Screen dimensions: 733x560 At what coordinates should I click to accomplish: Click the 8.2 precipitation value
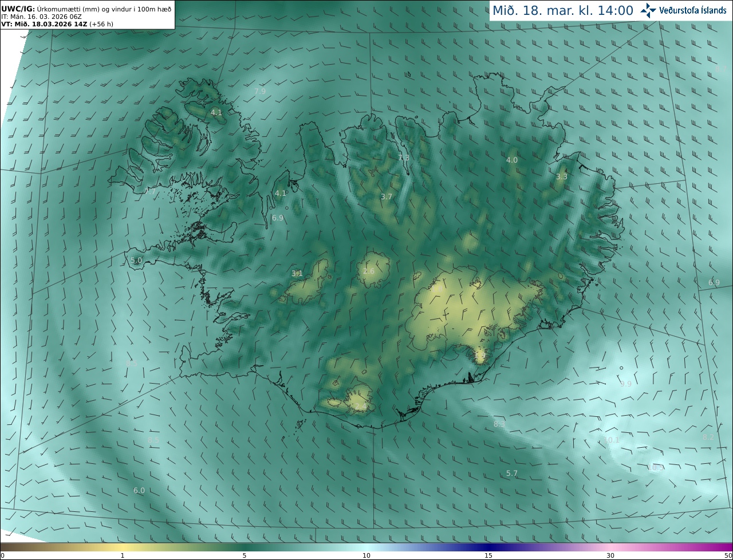tap(708, 437)
